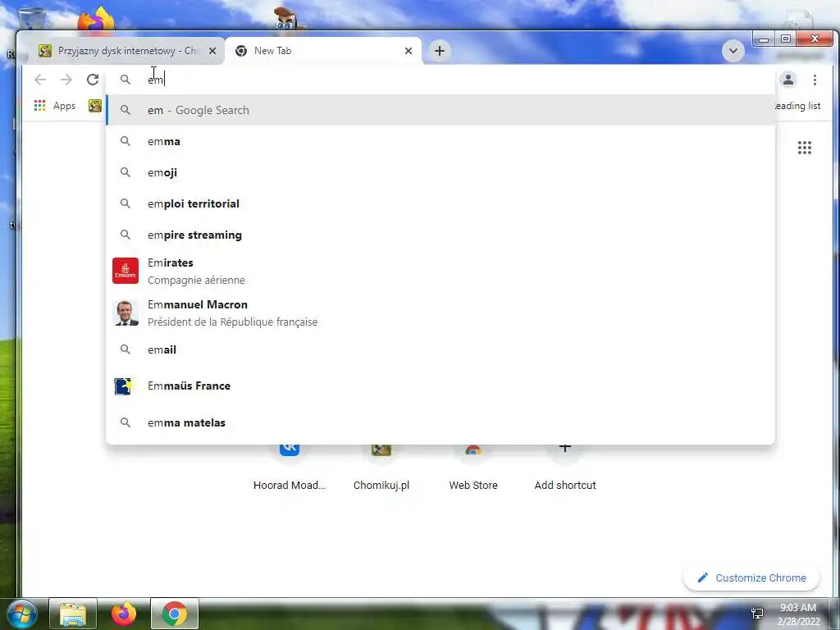Reload the page with the refresh icon
Image resolution: width=840 pixels, height=630 pixels.
[x=93, y=80]
